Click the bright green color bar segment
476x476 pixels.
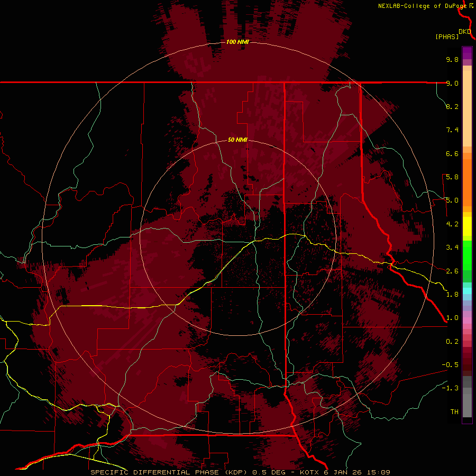(x=467, y=255)
